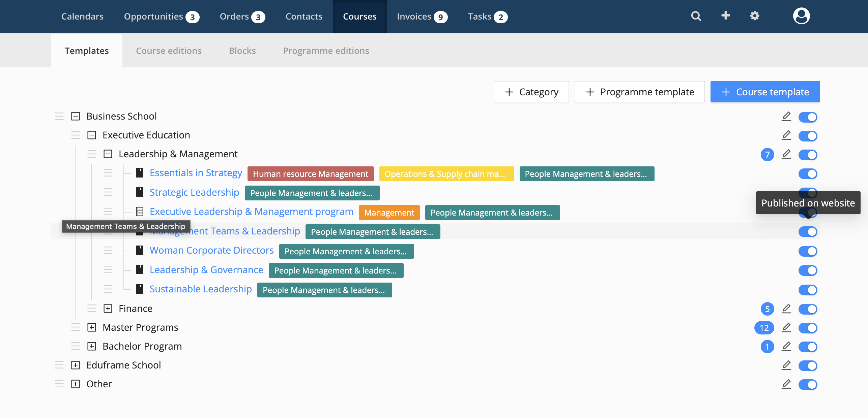This screenshot has height=419, width=868.
Task: Click the Course template button
Action: tap(765, 92)
